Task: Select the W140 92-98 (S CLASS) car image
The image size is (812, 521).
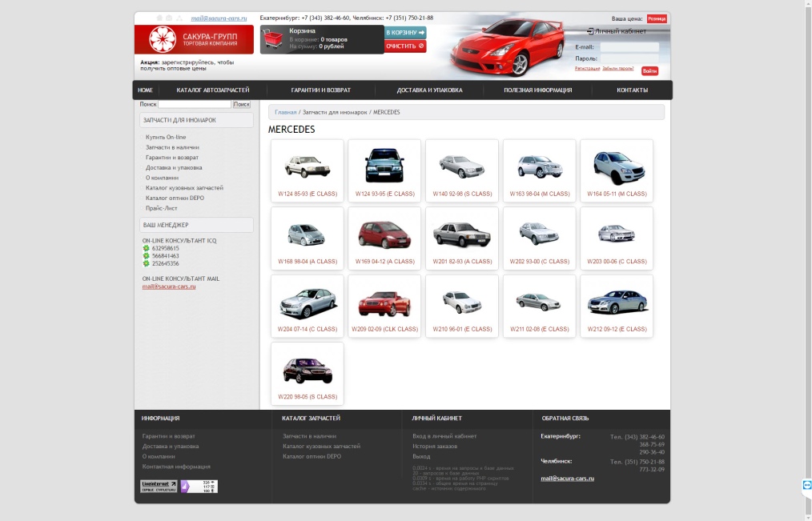Action: pyautogui.click(x=461, y=166)
